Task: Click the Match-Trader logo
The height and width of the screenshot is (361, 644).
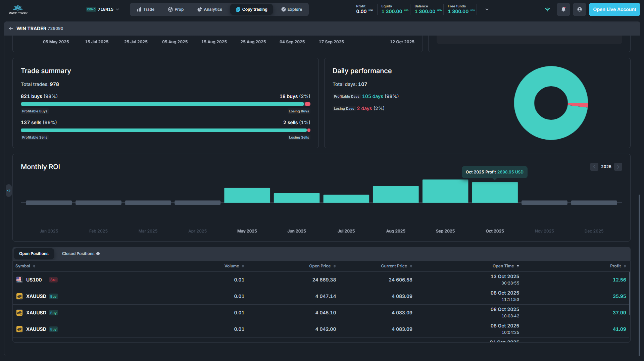Action: tap(18, 9)
